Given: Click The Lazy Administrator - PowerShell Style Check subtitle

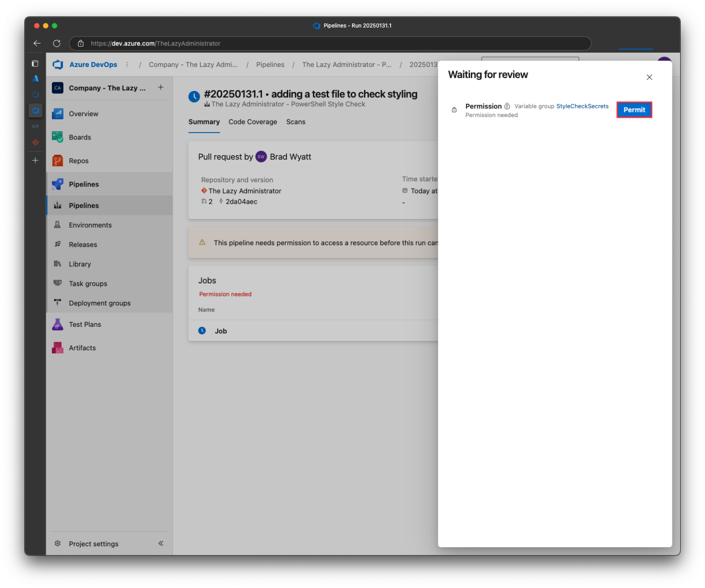Looking at the screenshot, I should pos(288,104).
